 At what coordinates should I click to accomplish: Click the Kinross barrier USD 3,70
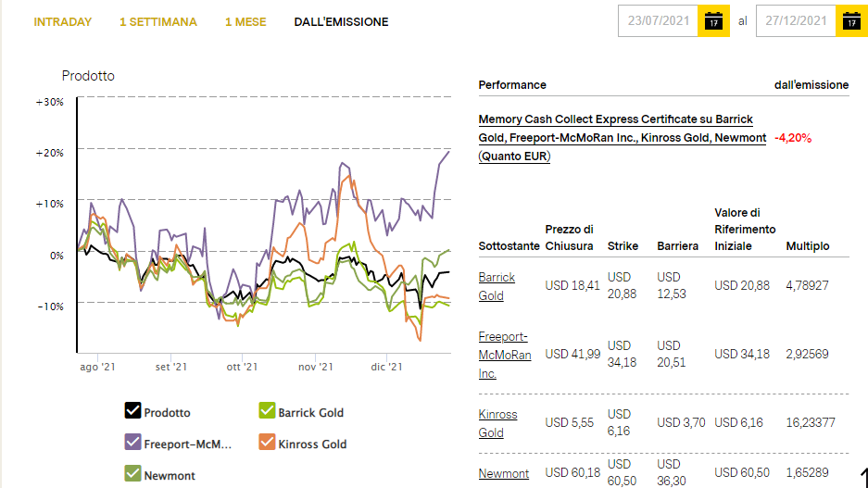pos(681,422)
